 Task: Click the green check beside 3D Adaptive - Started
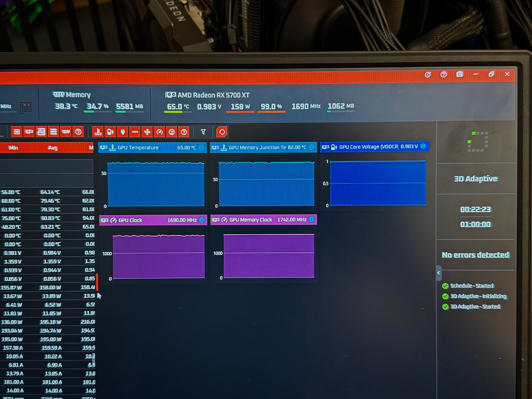(445, 307)
